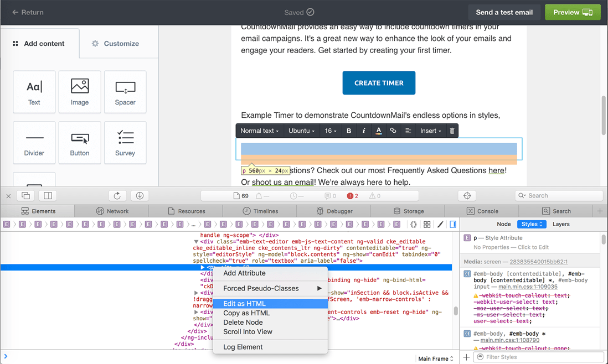This screenshot has width=608, height=364.
Task: Switch to the Customize tab
Action: [x=116, y=43]
